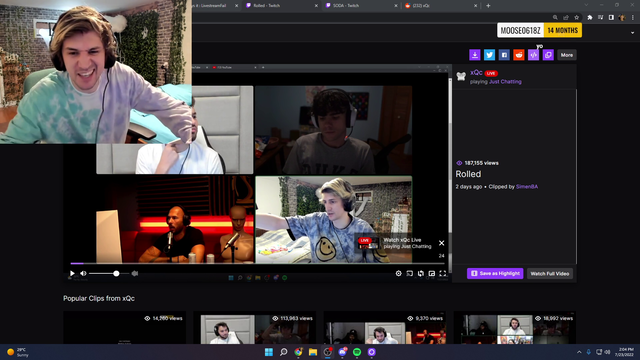Enter fullscreen on the clip player

(x=443, y=273)
